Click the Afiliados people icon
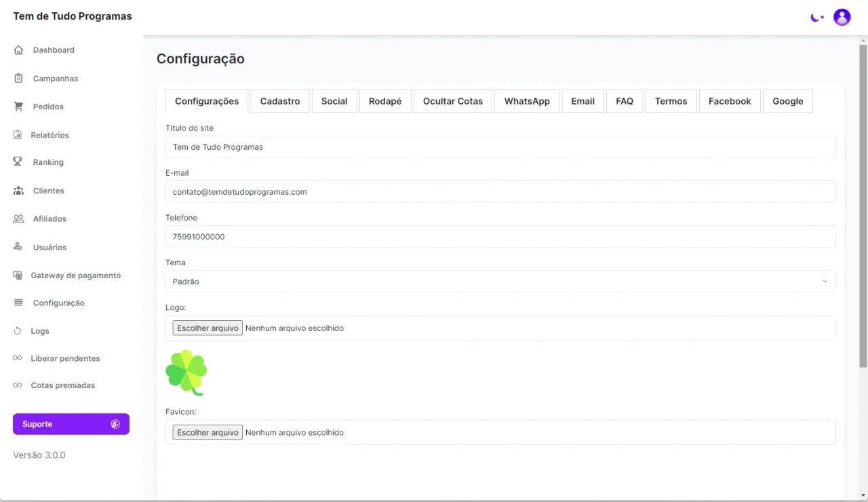The height and width of the screenshot is (502, 868). point(18,219)
